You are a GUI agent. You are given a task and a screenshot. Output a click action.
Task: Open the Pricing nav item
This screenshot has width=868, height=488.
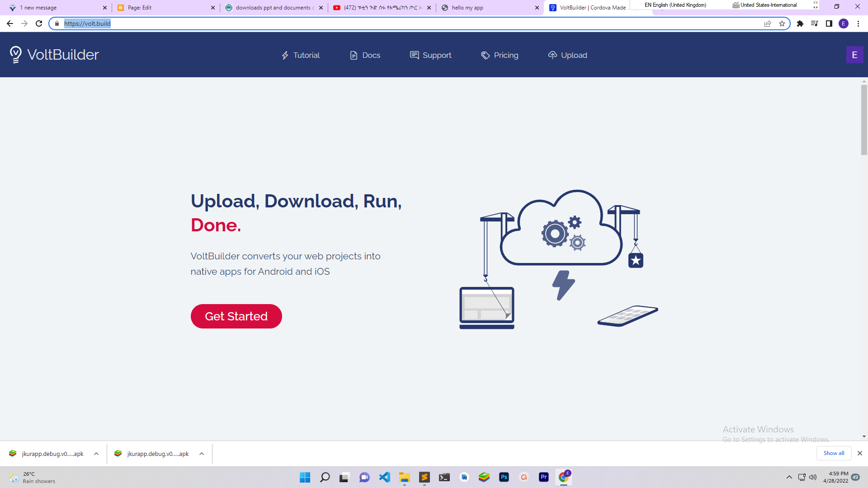(500, 55)
